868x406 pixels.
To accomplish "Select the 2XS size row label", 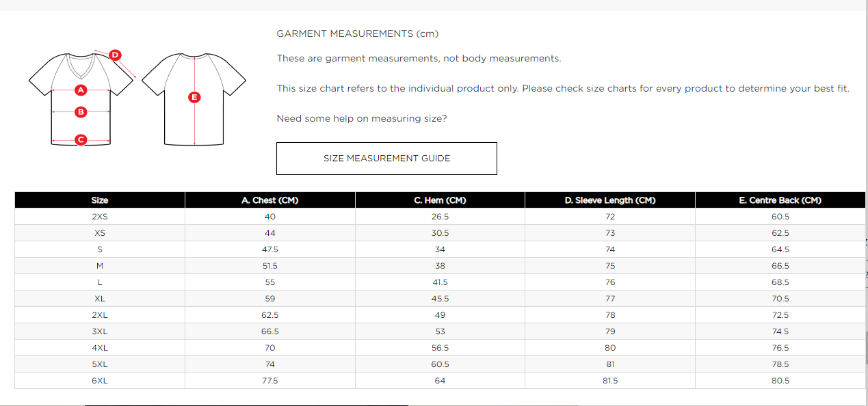I will tap(100, 217).
